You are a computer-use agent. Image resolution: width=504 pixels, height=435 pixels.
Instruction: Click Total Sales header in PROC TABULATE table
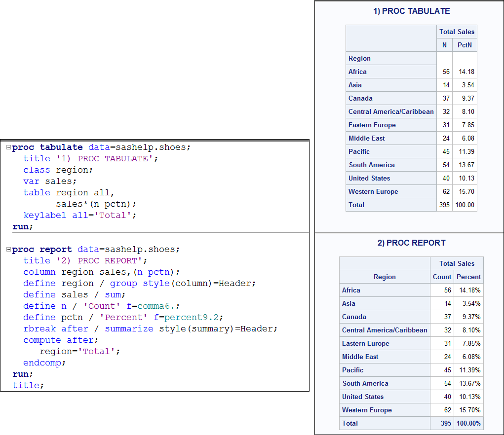click(457, 32)
